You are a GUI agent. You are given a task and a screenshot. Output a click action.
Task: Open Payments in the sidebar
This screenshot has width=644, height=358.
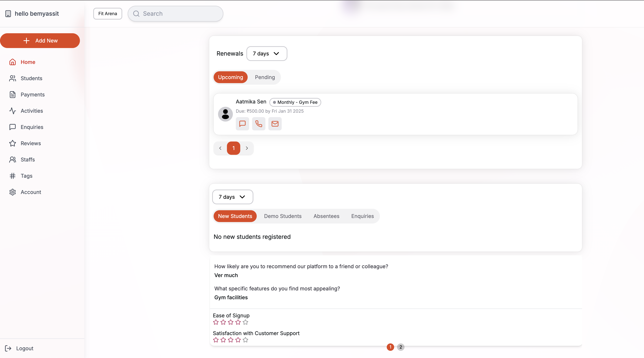(33, 95)
